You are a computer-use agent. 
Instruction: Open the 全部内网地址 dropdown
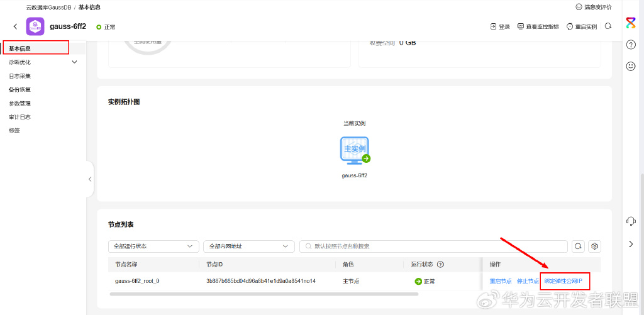pos(249,246)
